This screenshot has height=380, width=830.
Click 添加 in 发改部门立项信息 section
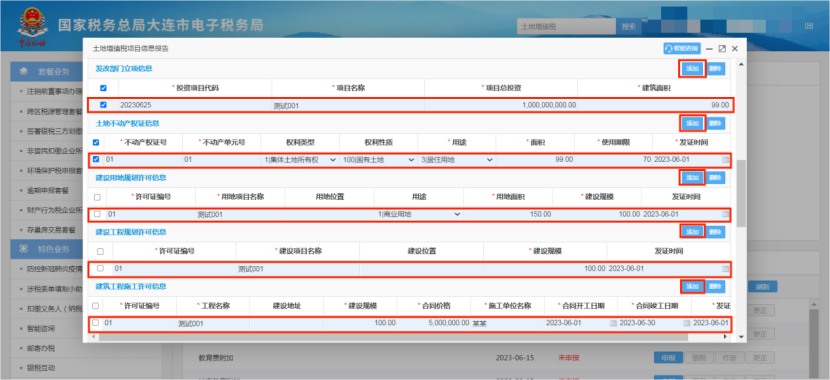pos(692,69)
